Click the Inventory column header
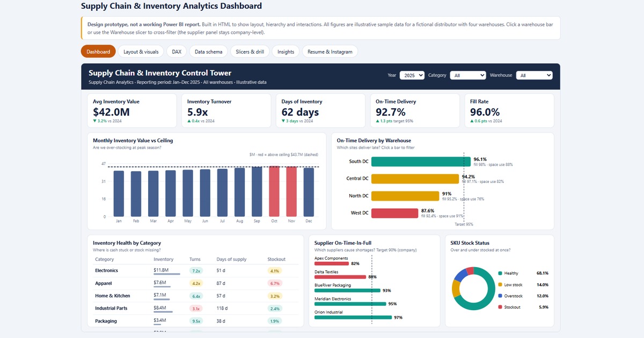The height and width of the screenshot is (338, 644). tap(163, 259)
